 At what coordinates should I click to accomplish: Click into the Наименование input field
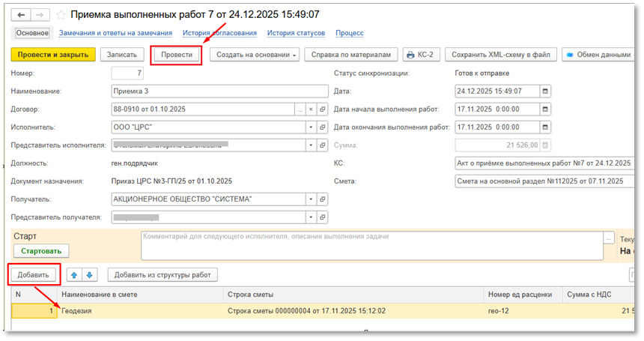pyautogui.click(x=219, y=91)
